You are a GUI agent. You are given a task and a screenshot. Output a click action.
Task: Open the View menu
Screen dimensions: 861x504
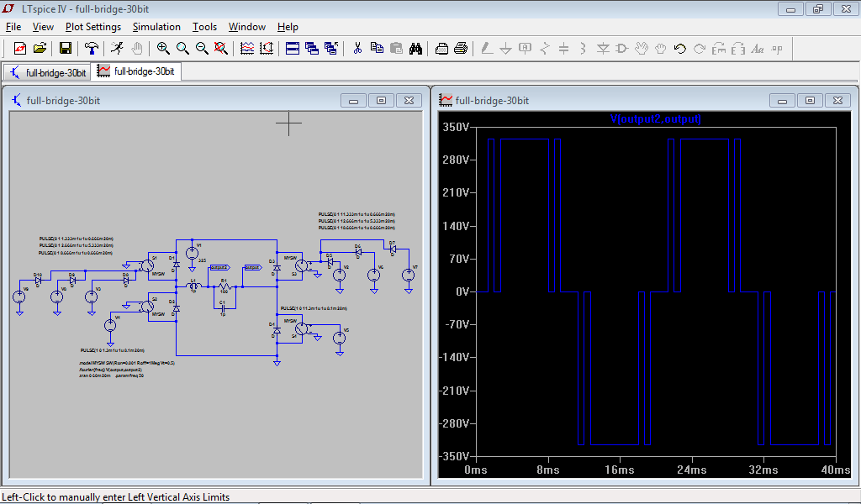pos(43,27)
